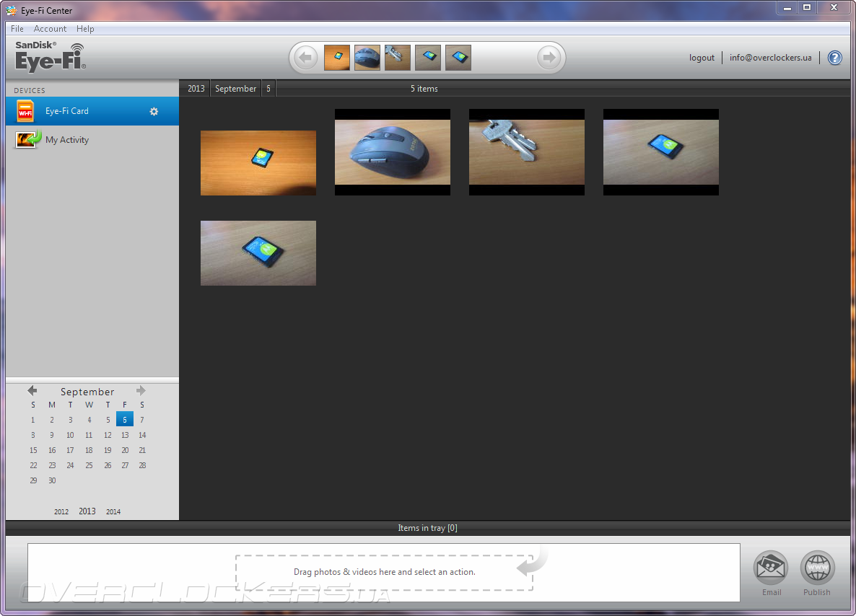856x616 pixels.
Task: Select September 5 in the calendar
Action: (x=108, y=420)
